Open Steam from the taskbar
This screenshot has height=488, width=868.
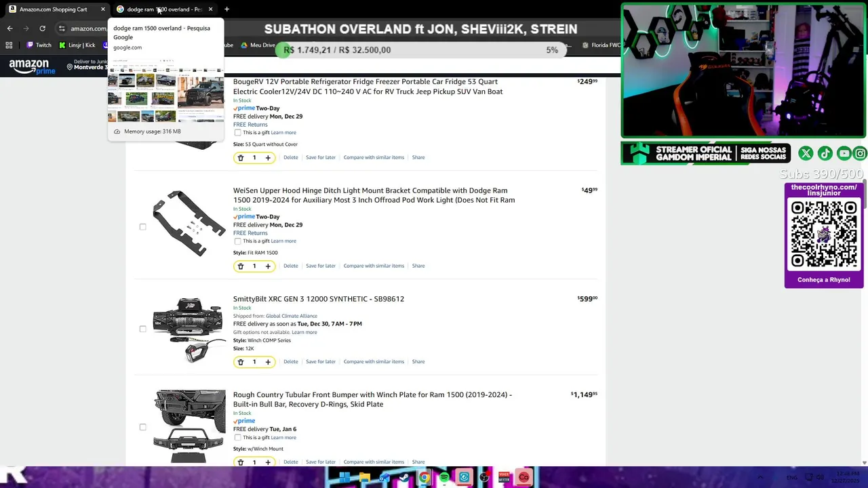click(x=404, y=478)
